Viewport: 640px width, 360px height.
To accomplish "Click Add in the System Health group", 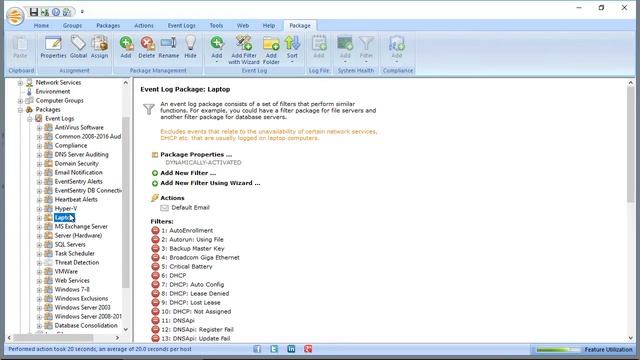I will [345, 49].
